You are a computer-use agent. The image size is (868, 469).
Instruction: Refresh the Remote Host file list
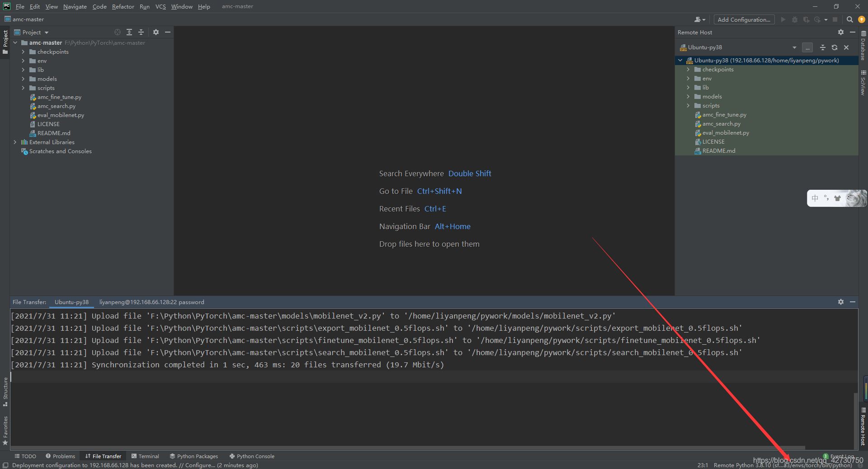(835, 47)
